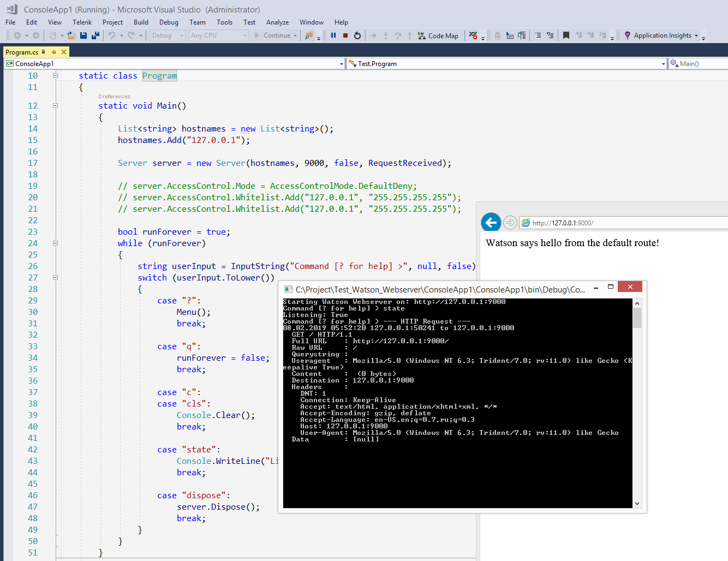
Task: Click the Undo icon
Action: click(x=113, y=35)
